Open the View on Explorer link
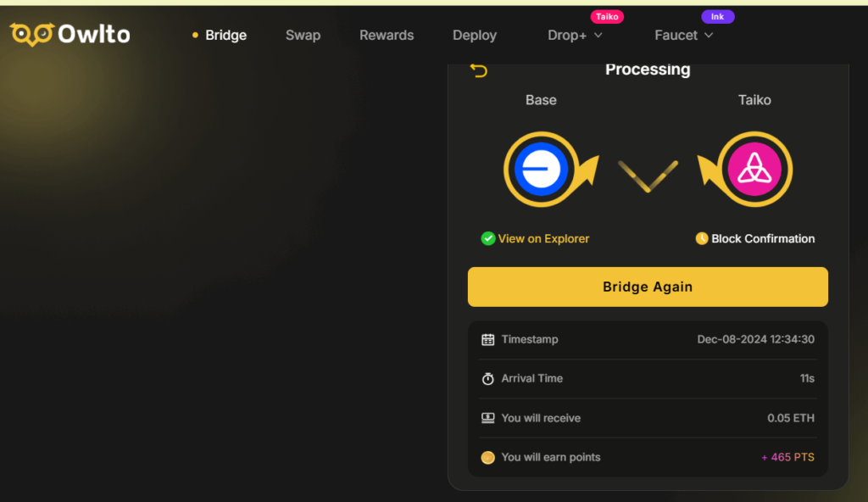Screen dimensions: 868x502 (543, 239)
